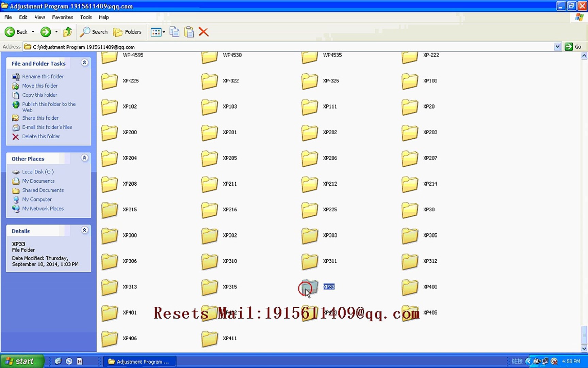
Task: Select the XP216 folder icon
Action: tap(210, 210)
